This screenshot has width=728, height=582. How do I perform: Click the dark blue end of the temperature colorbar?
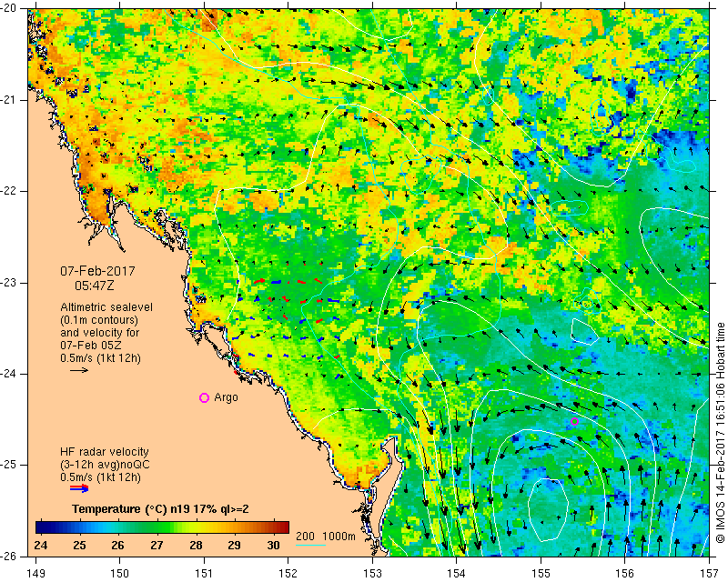42,527
